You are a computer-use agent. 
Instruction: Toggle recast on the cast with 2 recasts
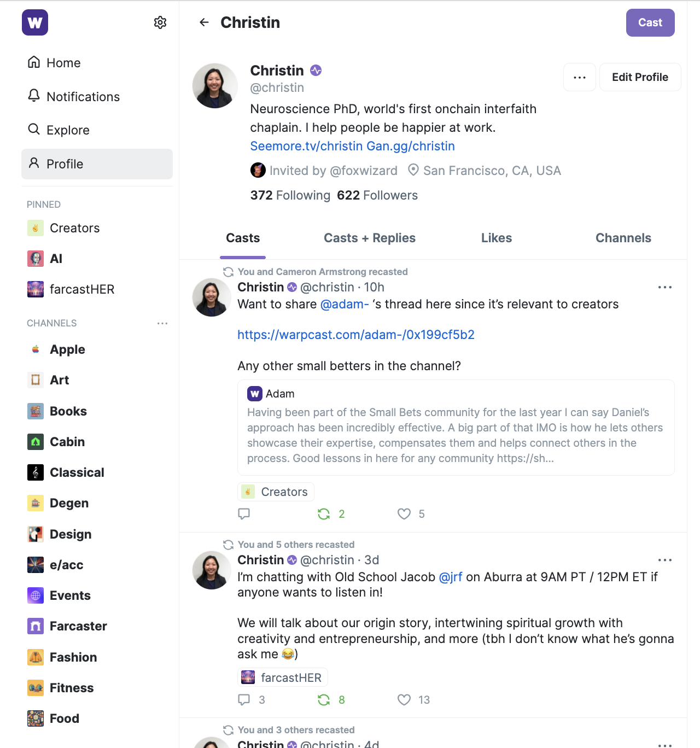[x=324, y=513]
